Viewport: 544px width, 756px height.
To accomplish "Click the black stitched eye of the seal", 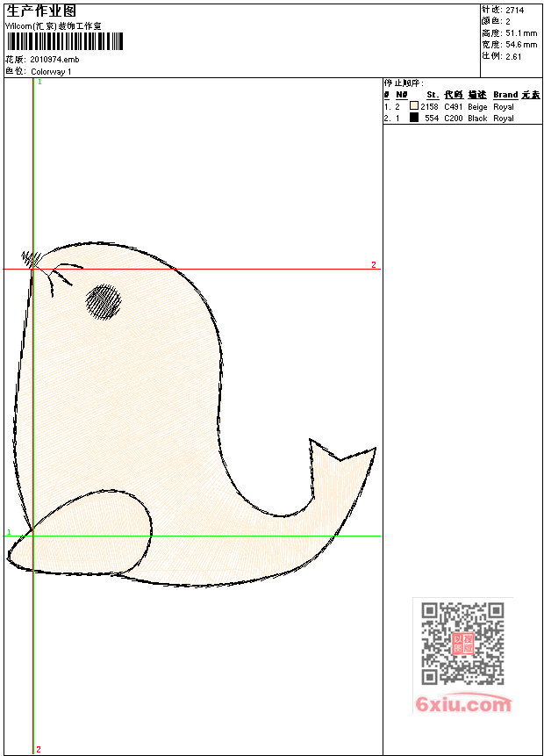I will (104, 301).
